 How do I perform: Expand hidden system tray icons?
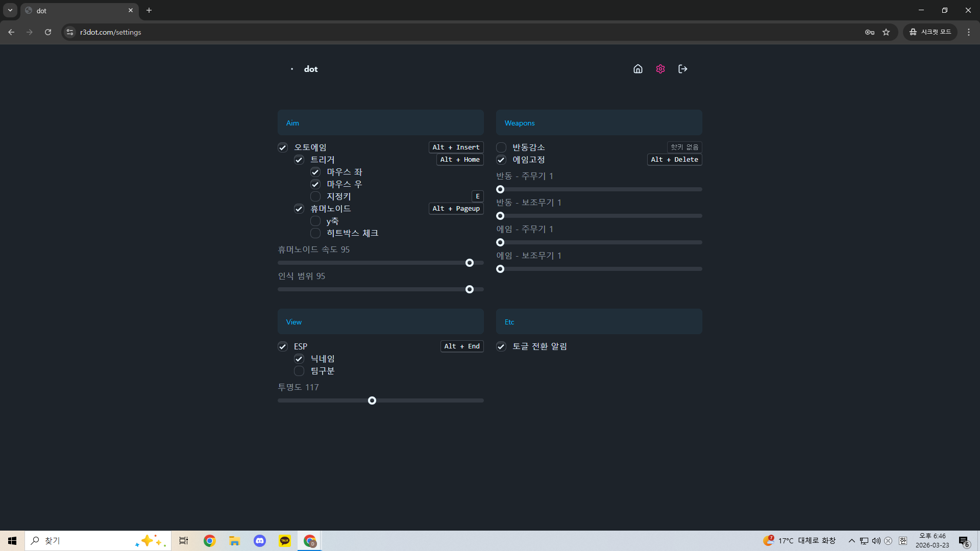pos(851,541)
